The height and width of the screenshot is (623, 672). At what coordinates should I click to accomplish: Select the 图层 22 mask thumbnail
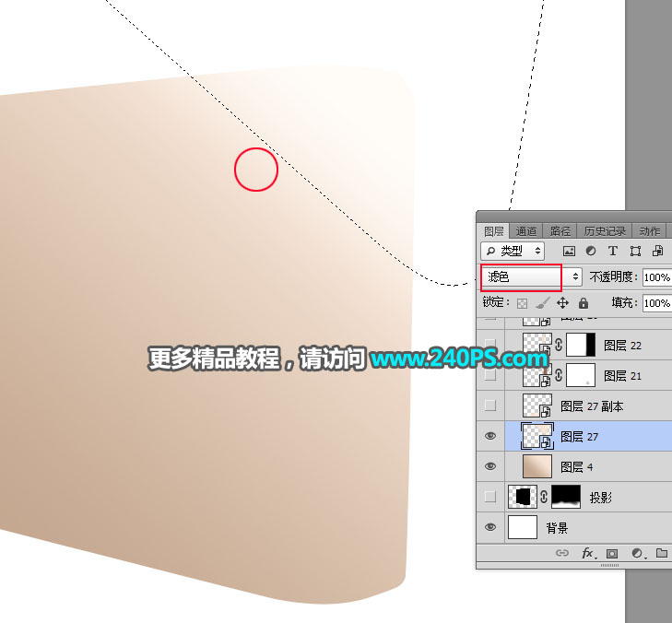coord(581,345)
